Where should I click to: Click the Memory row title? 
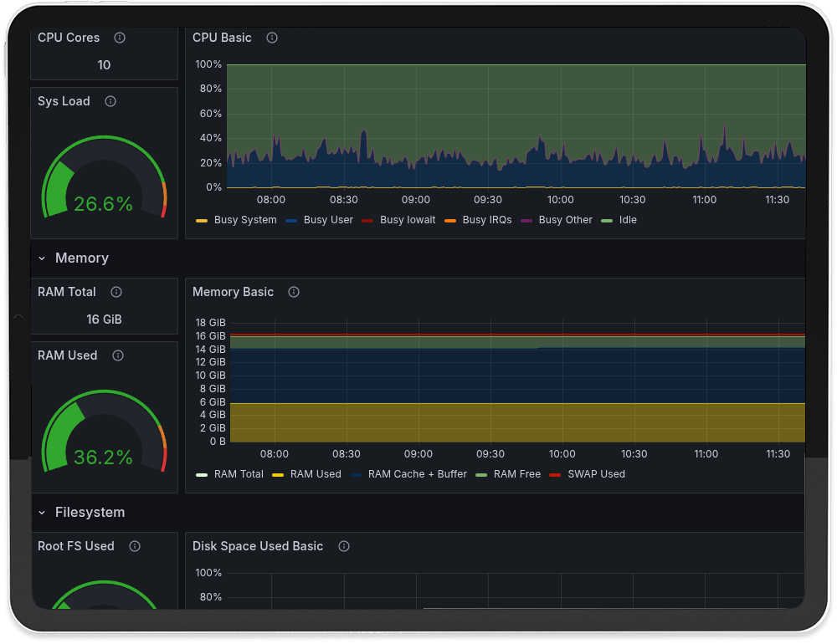click(82, 258)
